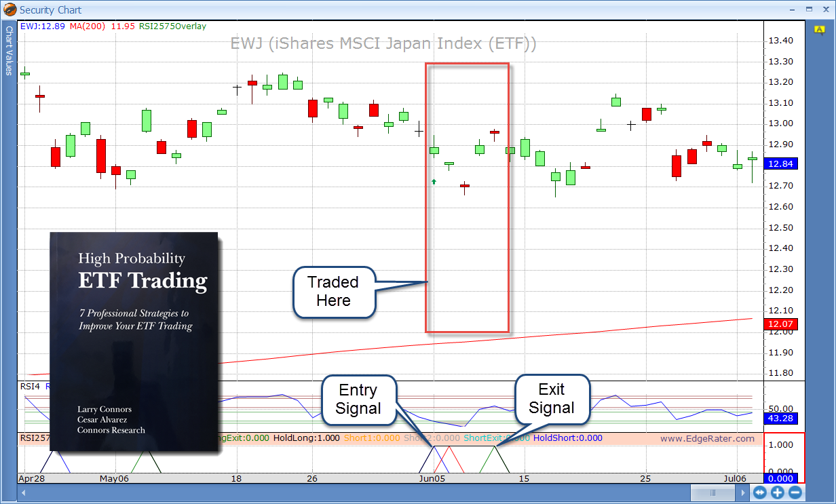
Task: Click the www.EdgeRater.com link text
Action: point(707,438)
